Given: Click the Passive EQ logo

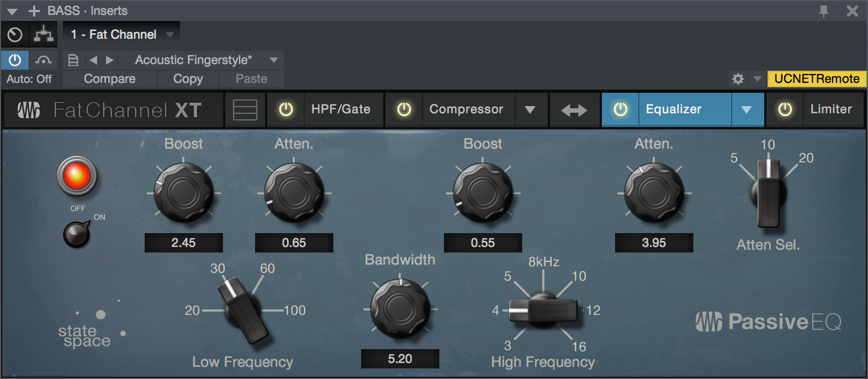Looking at the screenshot, I should pyautogui.click(x=768, y=322).
